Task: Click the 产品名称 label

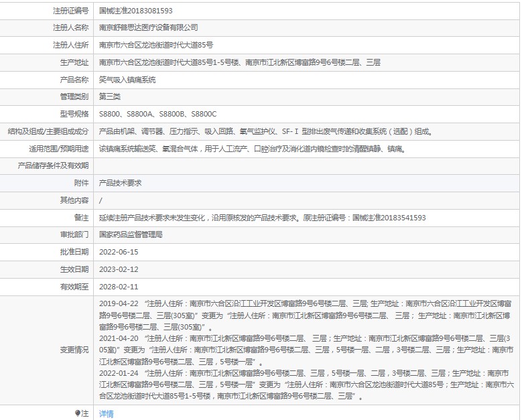Action: [x=74, y=80]
